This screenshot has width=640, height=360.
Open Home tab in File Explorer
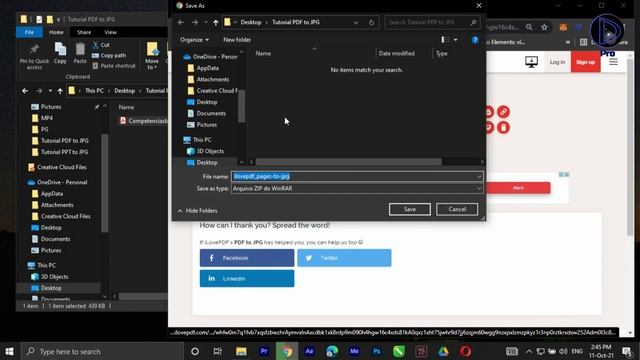tap(56, 32)
